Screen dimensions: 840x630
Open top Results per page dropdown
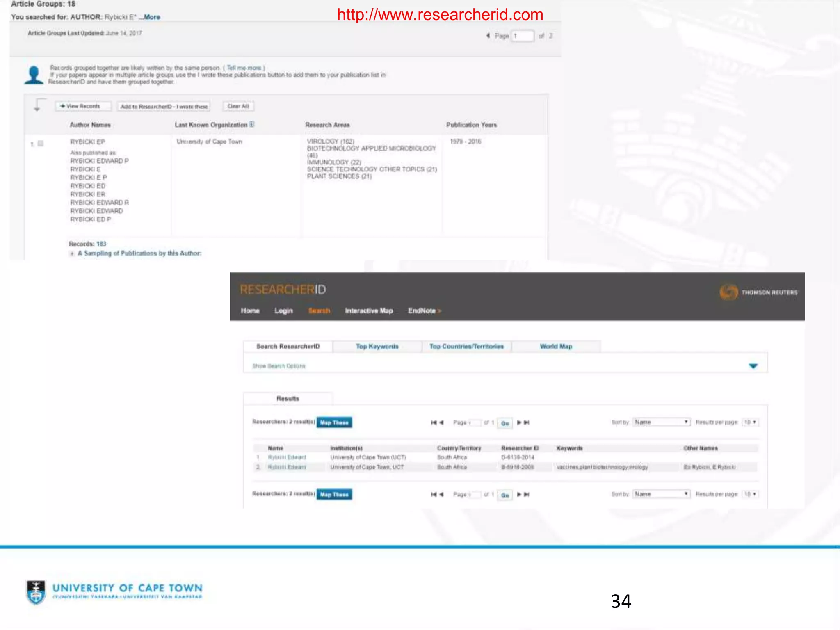point(750,422)
